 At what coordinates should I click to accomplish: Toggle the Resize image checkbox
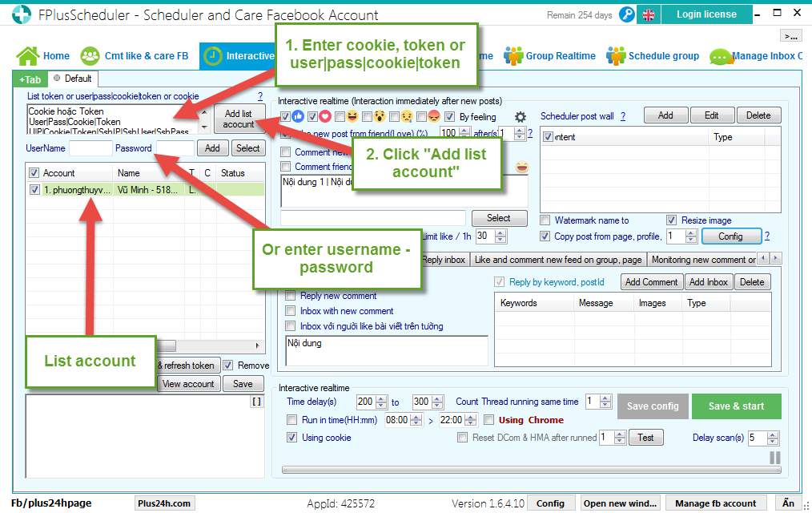pyautogui.click(x=671, y=220)
